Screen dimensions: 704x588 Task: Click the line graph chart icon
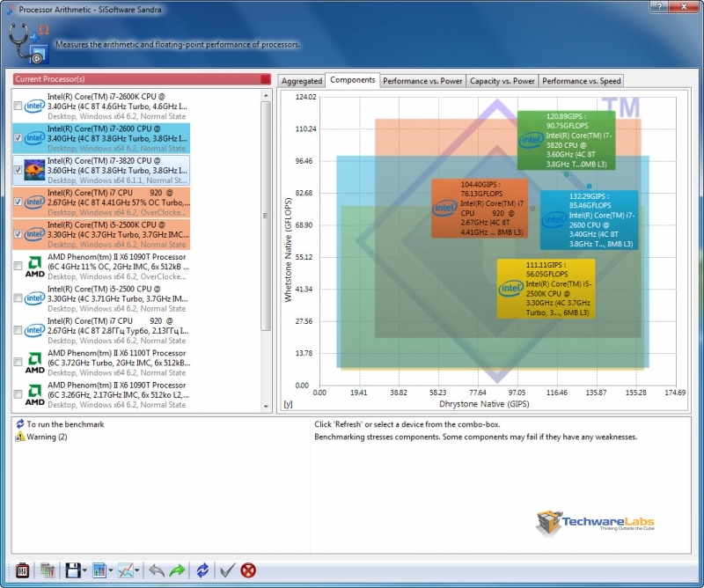125,570
